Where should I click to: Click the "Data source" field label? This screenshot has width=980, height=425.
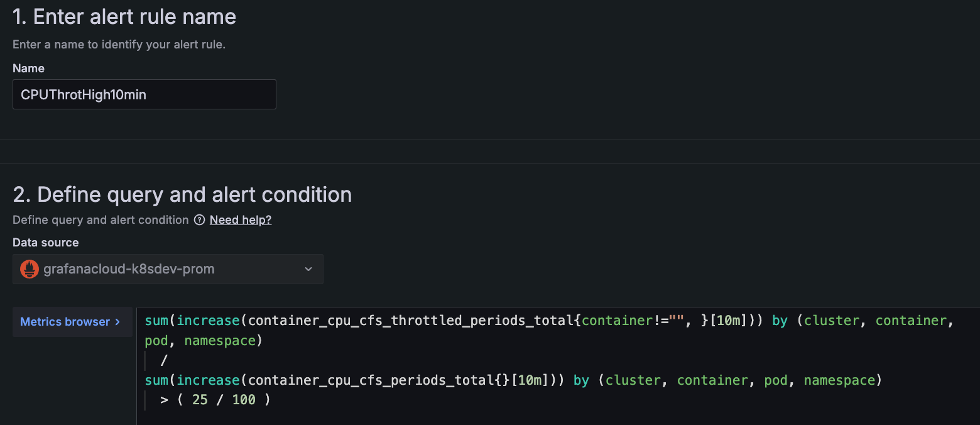(x=46, y=243)
